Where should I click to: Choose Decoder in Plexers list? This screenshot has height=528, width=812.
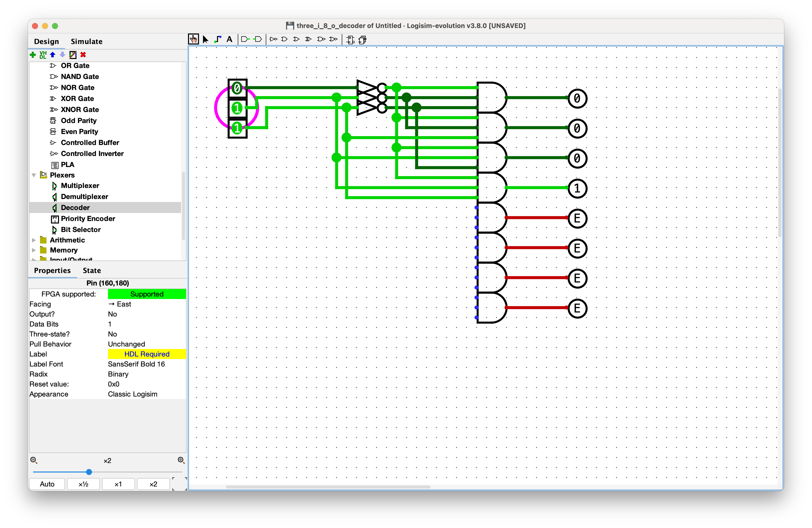coord(75,208)
